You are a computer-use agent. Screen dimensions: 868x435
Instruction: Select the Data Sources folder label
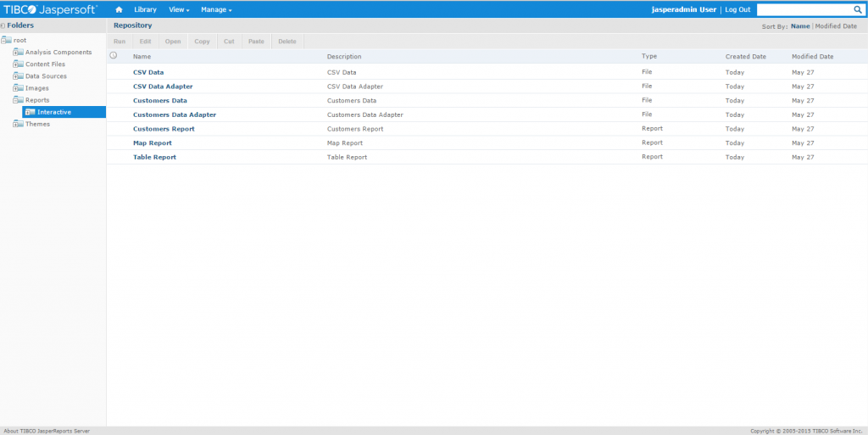(46, 76)
